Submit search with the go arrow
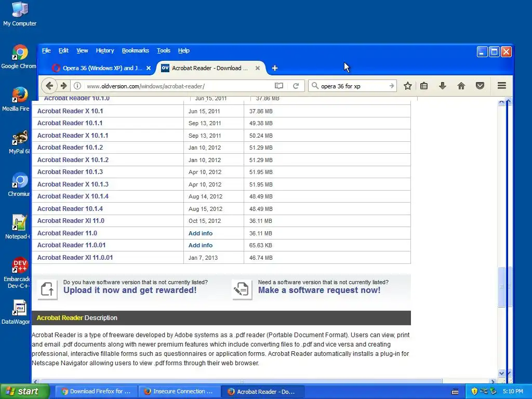The image size is (532, 399). pos(392,86)
